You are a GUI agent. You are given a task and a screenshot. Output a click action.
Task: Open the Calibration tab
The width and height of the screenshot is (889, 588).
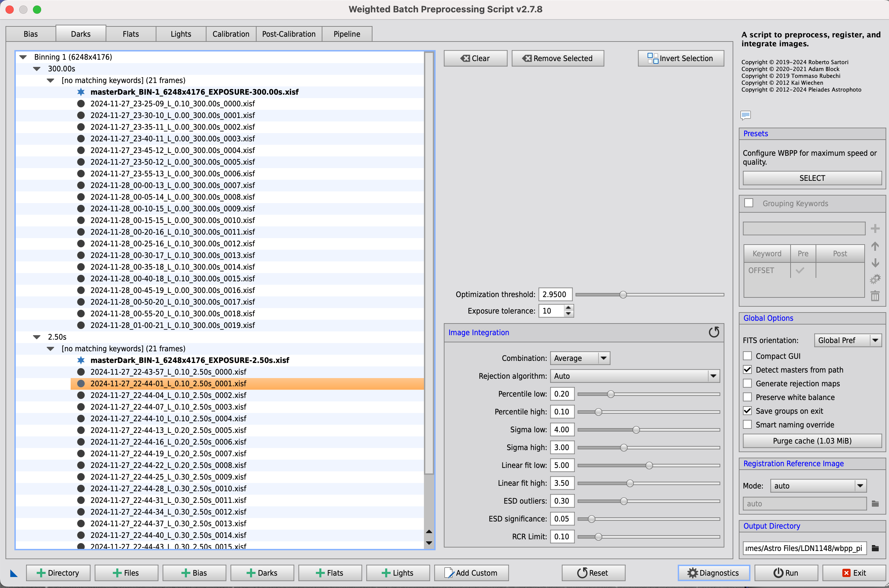click(x=231, y=34)
